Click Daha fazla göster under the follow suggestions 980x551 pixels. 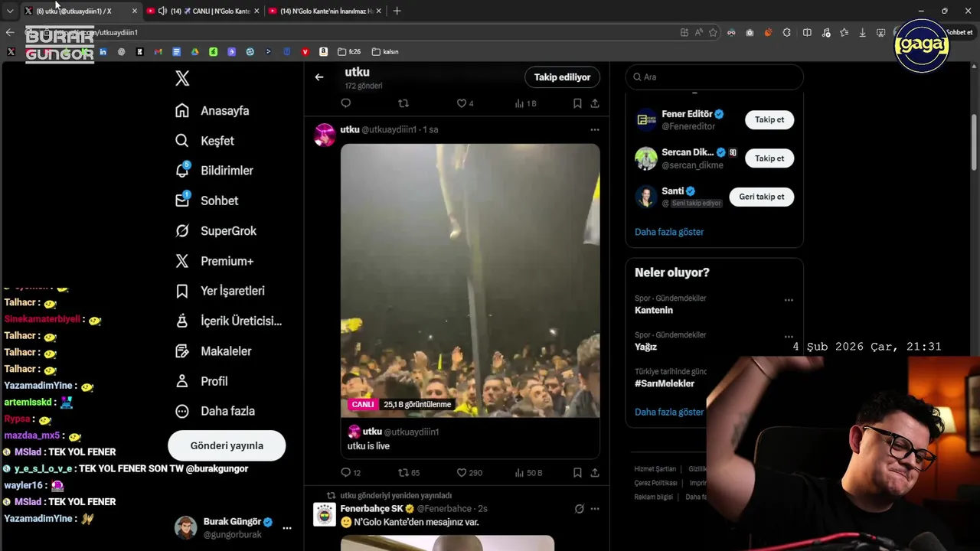[x=669, y=232]
